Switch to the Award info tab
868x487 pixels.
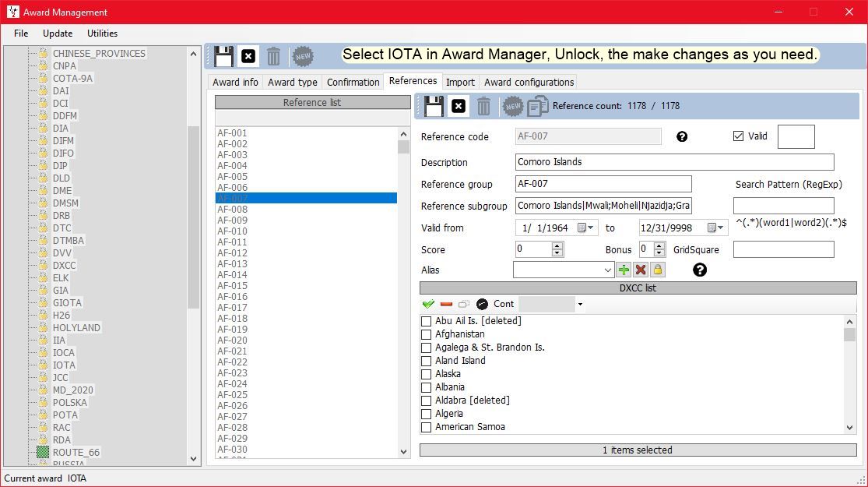point(235,82)
